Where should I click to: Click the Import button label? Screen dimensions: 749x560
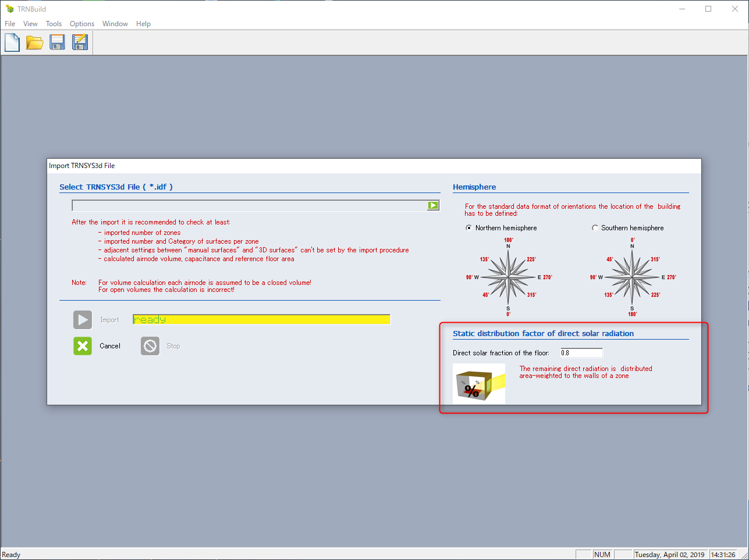pos(109,320)
